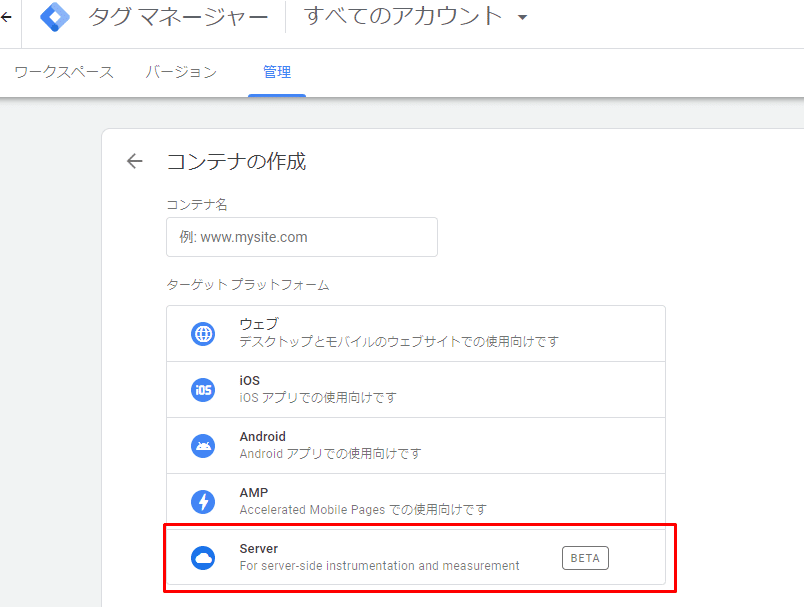Click the コンテナ名 field label
Screen dimensions: 804x607
[x=197, y=205]
